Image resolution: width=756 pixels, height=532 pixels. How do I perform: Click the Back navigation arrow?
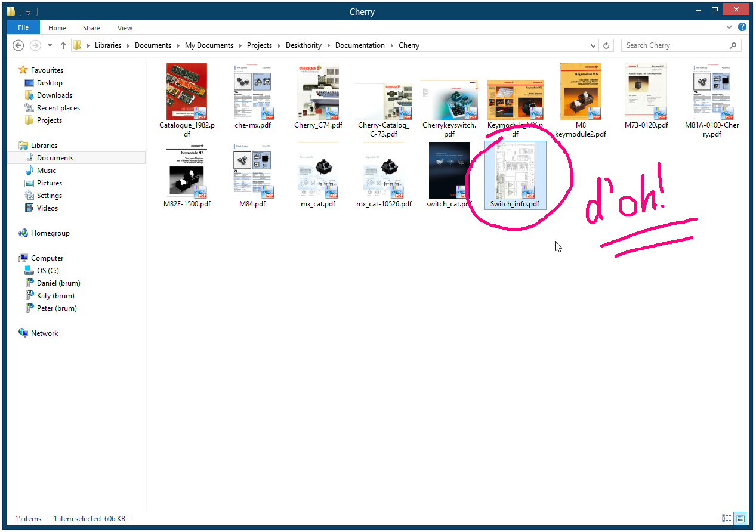click(x=18, y=45)
